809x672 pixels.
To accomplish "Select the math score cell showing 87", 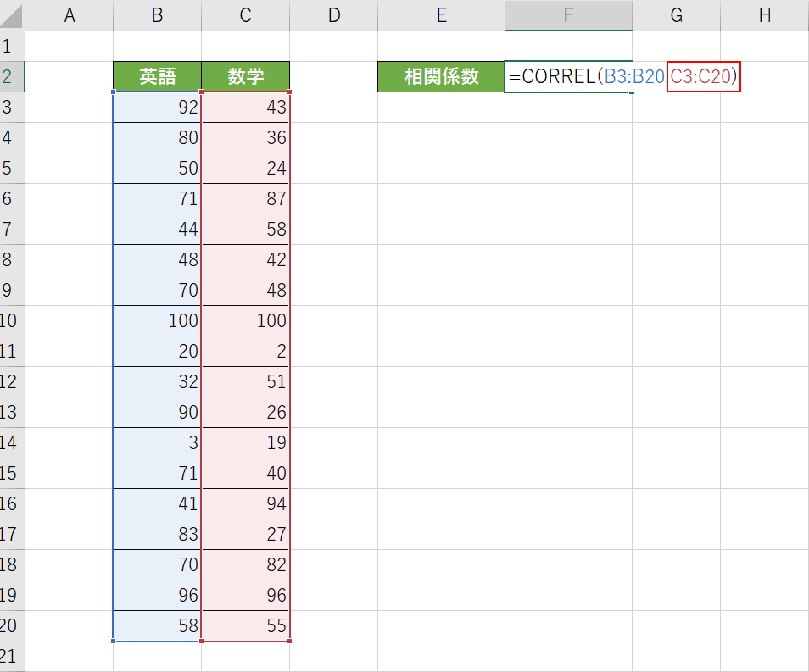I will tap(245, 199).
